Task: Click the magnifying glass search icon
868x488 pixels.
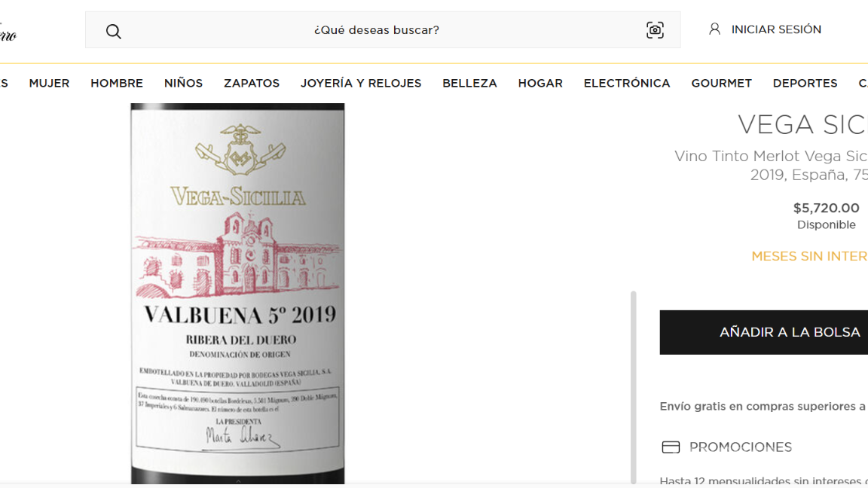Action: (114, 31)
